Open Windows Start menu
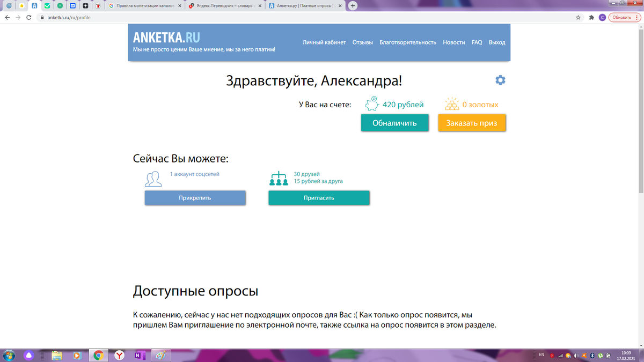The image size is (644, 362). [9, 355]
